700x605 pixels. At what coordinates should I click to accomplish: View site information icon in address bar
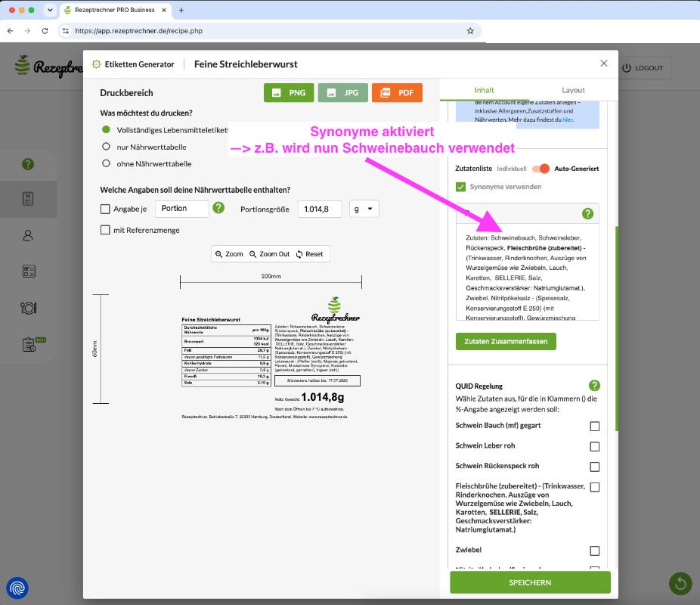point(66,31)
